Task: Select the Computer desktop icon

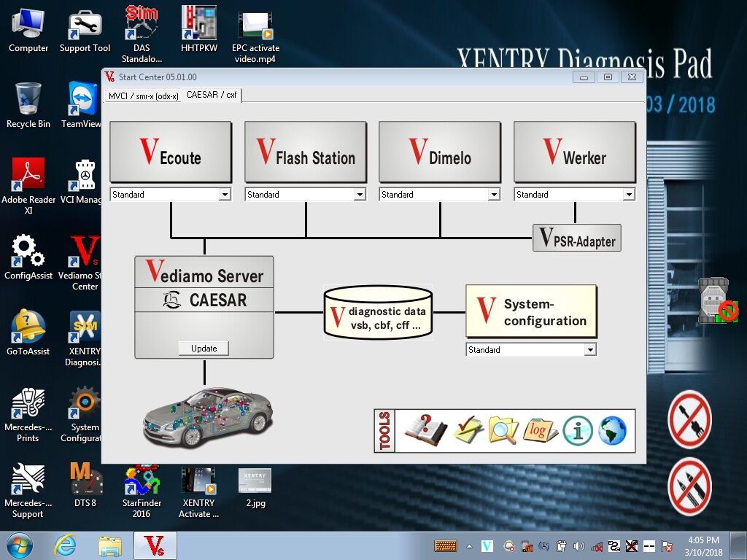Action: pyautogui.click(x=28, y=31)
